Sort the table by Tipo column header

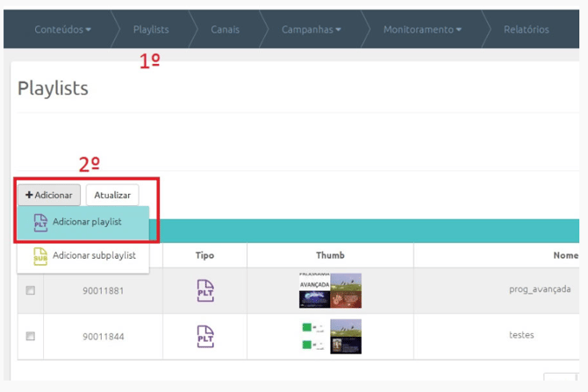204,256
